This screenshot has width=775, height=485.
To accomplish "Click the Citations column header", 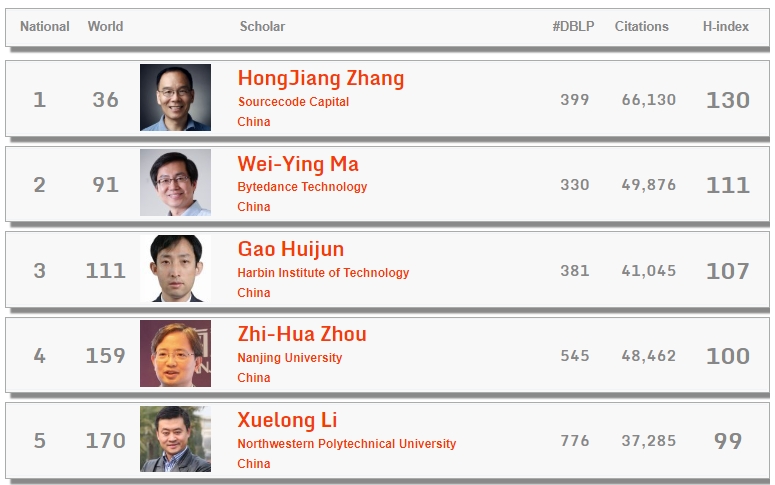I will coord(641,27).
